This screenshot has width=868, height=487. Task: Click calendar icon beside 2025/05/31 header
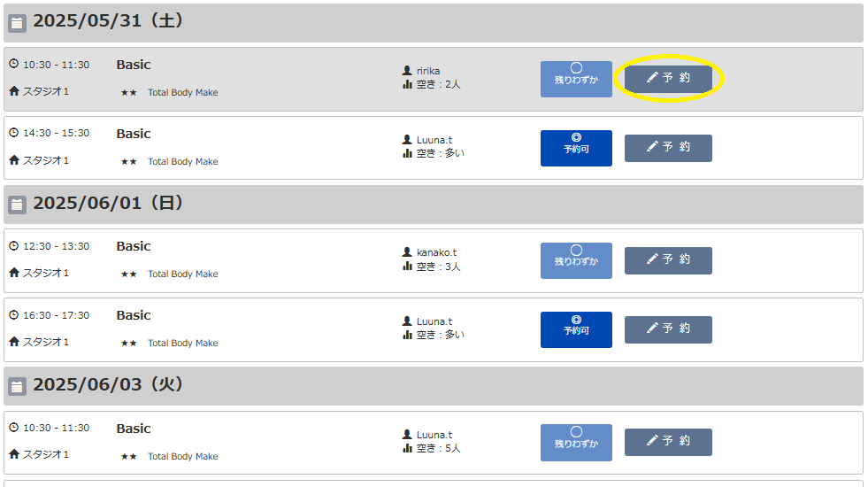point(17,23)
